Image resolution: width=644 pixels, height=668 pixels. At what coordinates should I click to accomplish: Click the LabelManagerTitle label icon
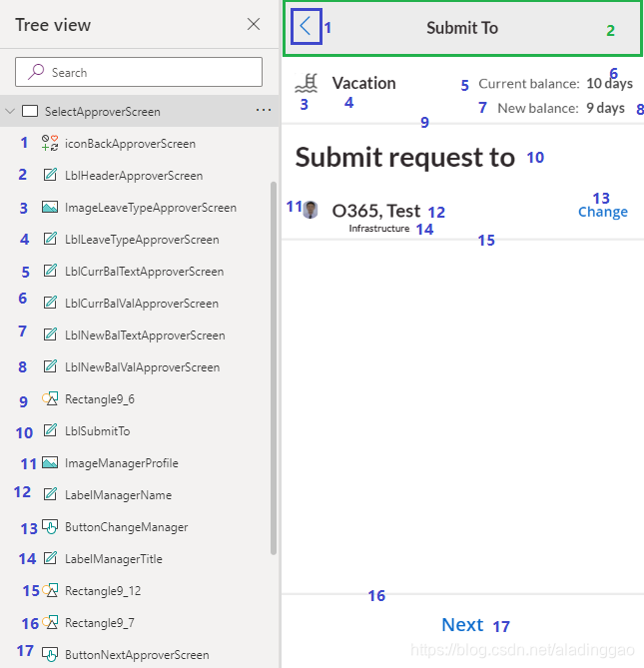pyautogui.click(x=50, y=558)
